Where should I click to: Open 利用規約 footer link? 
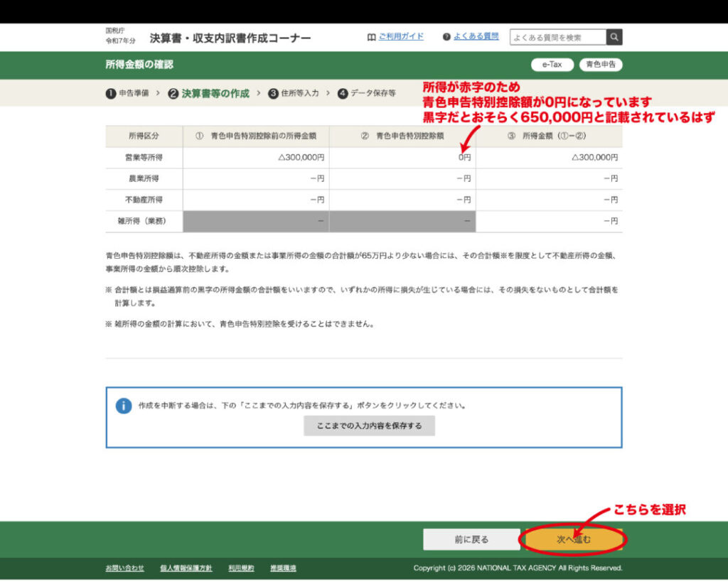241,568
